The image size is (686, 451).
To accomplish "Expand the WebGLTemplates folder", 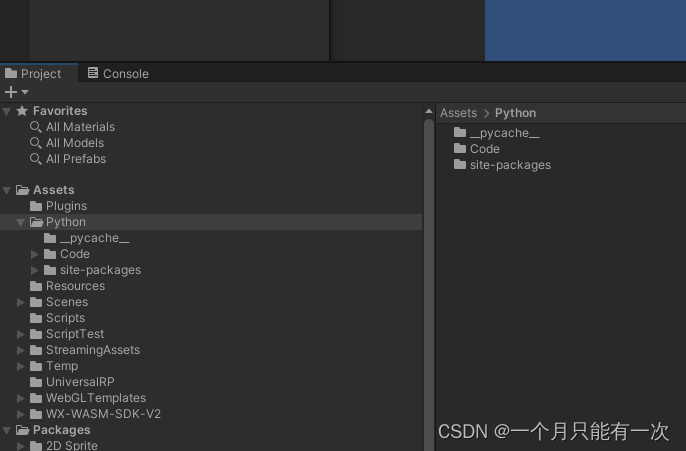I will (x=21, y=398).
